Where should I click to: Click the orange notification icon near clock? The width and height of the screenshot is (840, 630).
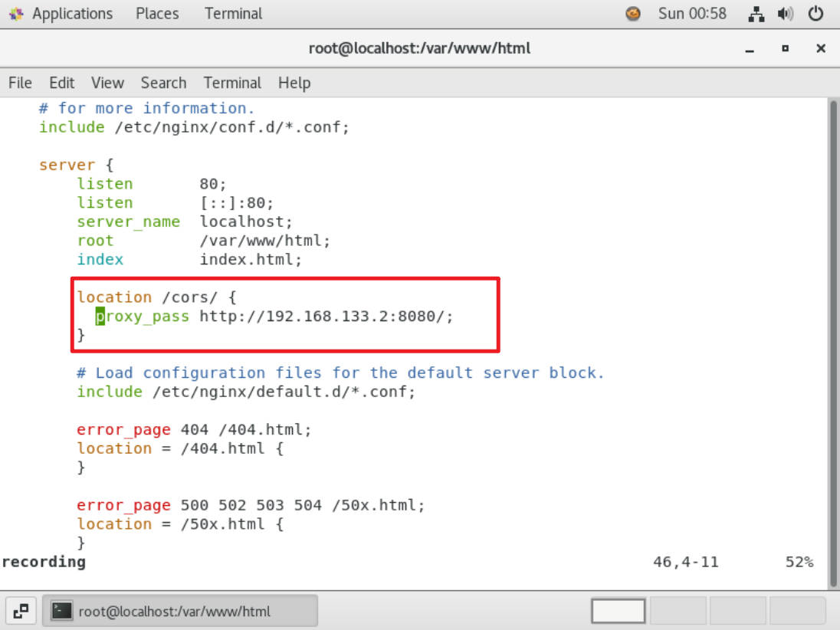click(x=633, y=14)
